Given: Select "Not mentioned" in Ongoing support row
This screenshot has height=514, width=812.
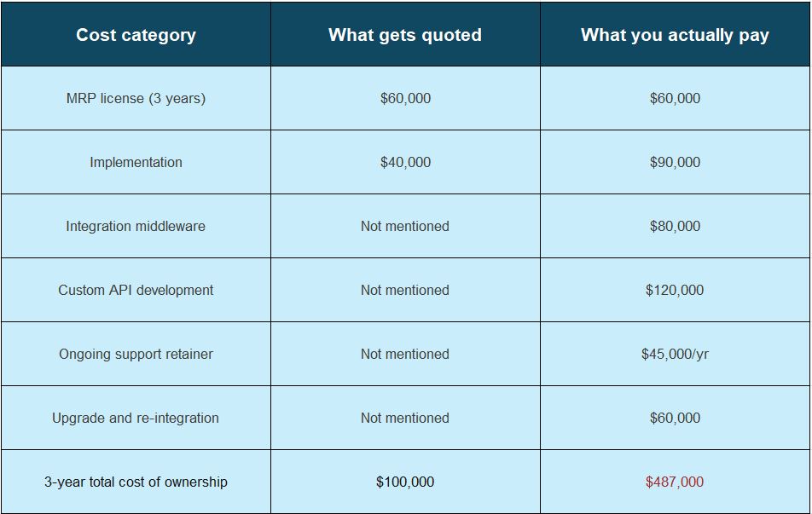Looking at the screenshot, I should pyautogui.click(x=405, y=354).
